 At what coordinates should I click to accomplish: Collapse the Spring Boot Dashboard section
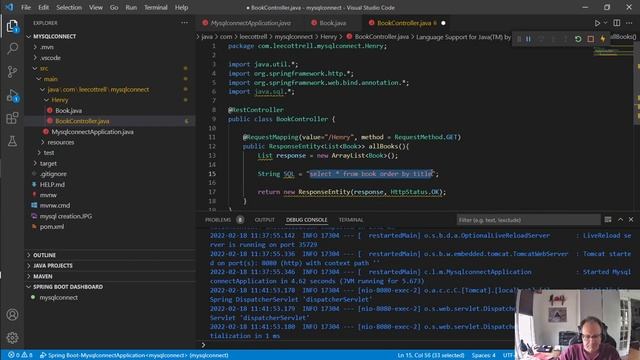(x=68, y=287)
